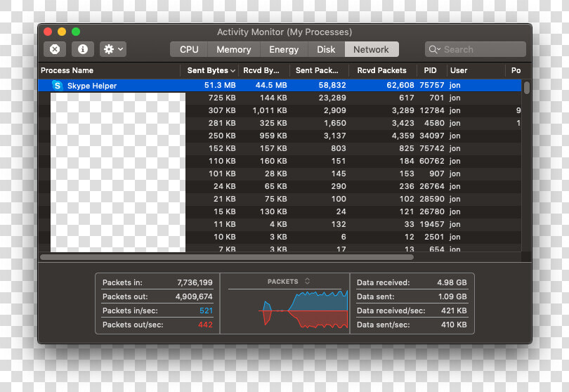Select the row with 725 KB sent

[x=280, y=98]
